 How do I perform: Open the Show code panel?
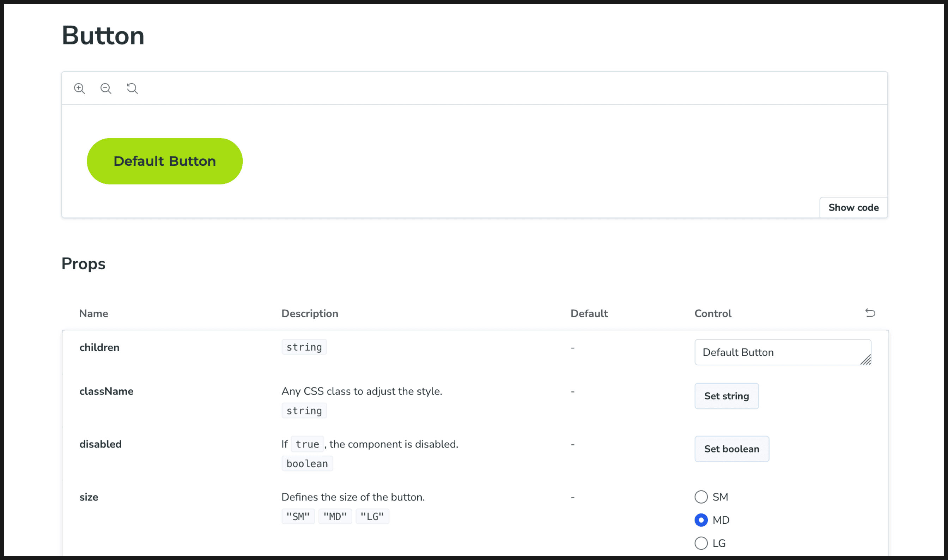[853, 208]
